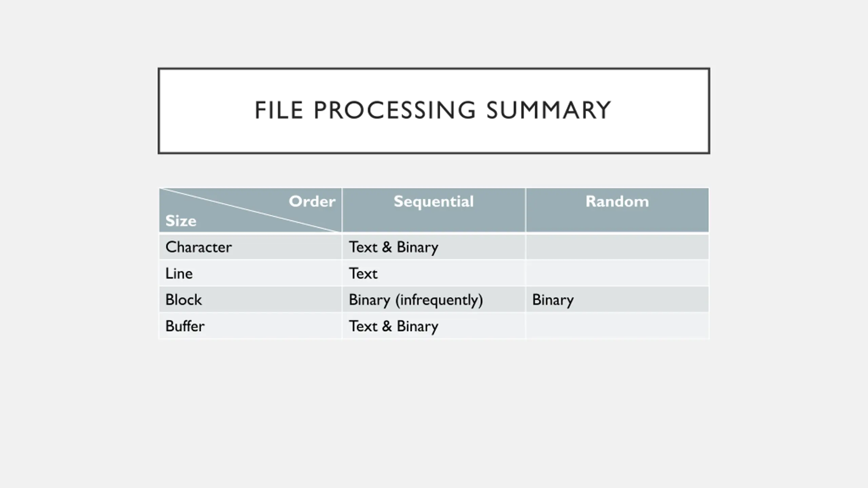Select the Character row label

point(198,247)
